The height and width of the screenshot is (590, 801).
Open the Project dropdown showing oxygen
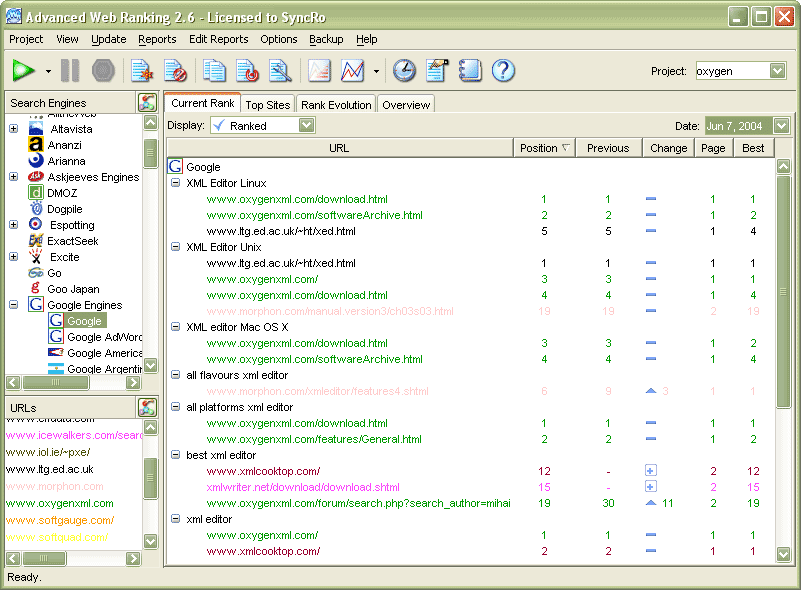(777, 71)
